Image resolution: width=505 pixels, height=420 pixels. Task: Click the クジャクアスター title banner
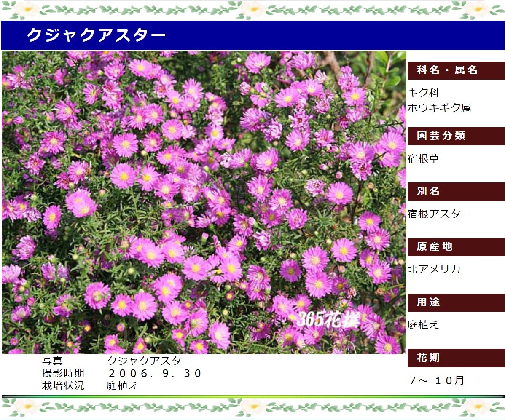(96, 35)
